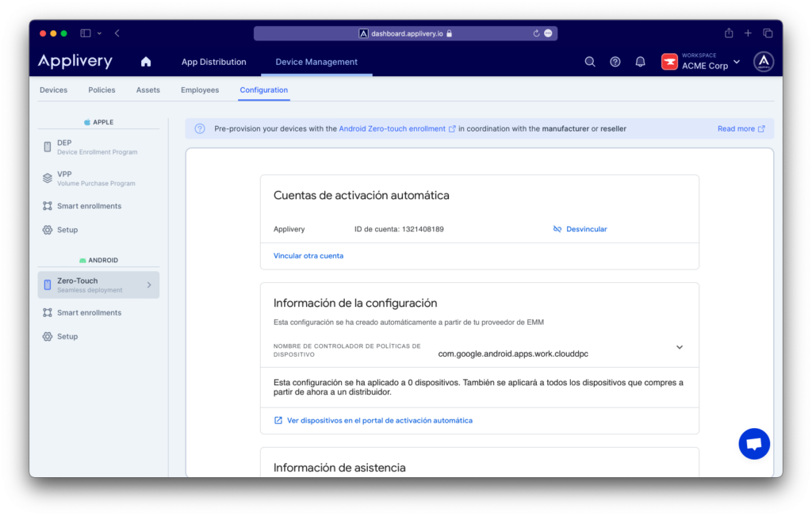812x516 pixels.
Task: Click the Android Setup gear icon
Action: 47,336
